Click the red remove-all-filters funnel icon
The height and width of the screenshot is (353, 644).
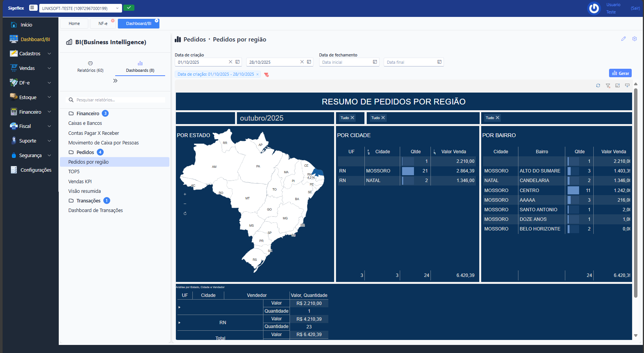pos(266,75)
